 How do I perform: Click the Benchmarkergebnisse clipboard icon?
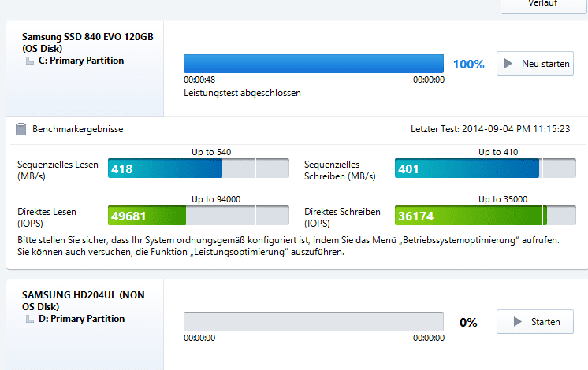pos(21,129)
